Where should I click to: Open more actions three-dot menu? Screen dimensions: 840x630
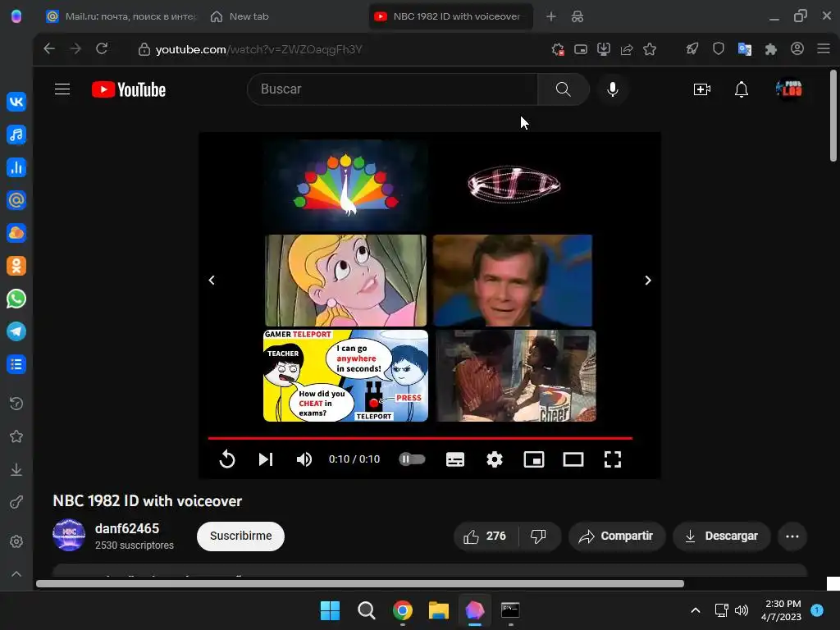(792, 536)
